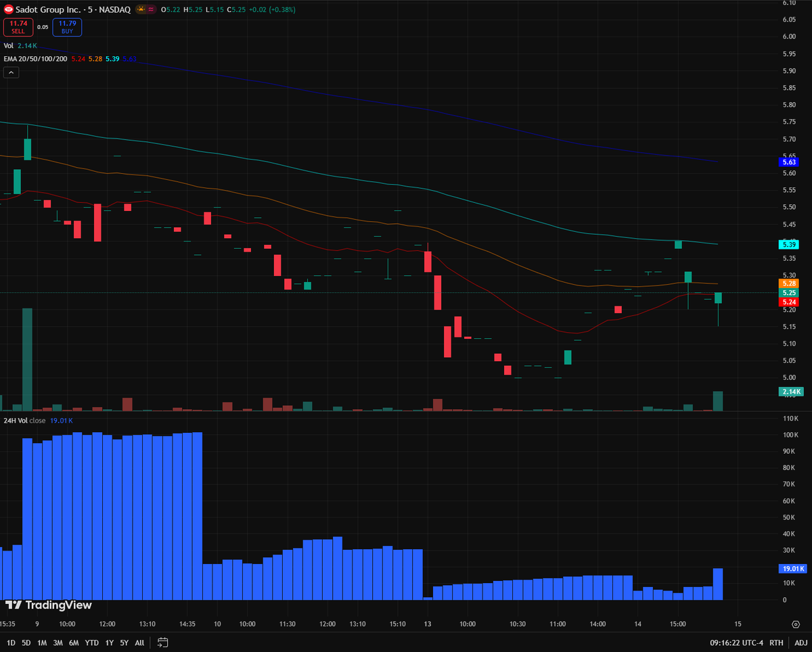Click the 15:35 time axis label
Screen dimensions: 812x652
tap(8, 624)
